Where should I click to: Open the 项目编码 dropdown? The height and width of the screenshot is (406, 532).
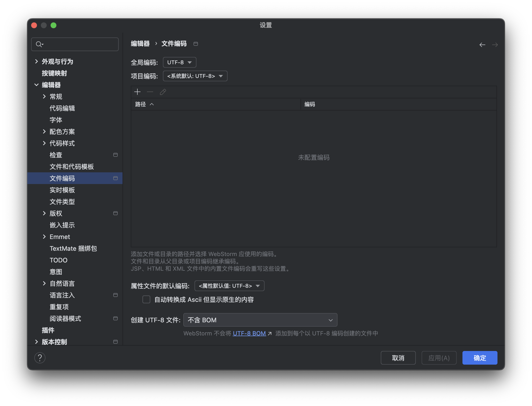coord(195,76)
